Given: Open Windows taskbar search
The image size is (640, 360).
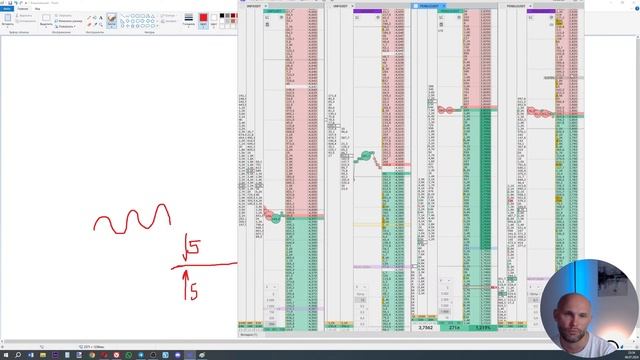Looking at the screenshot, I should (18, 355).
